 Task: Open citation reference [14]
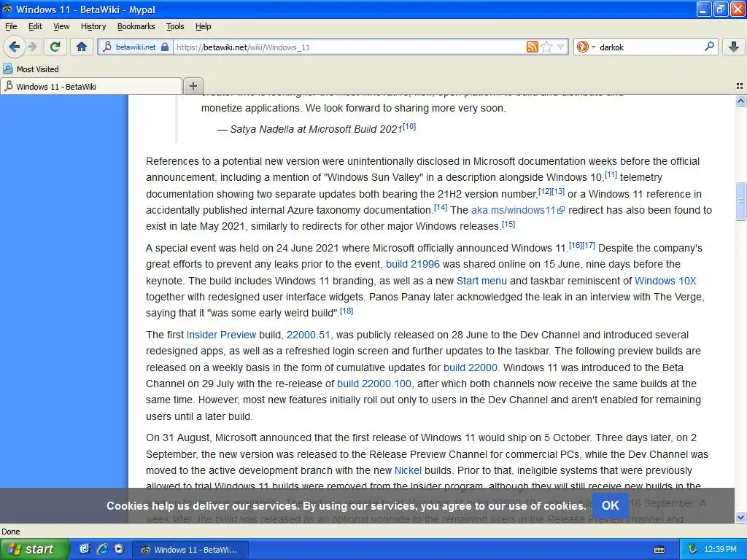coord(441,207)
